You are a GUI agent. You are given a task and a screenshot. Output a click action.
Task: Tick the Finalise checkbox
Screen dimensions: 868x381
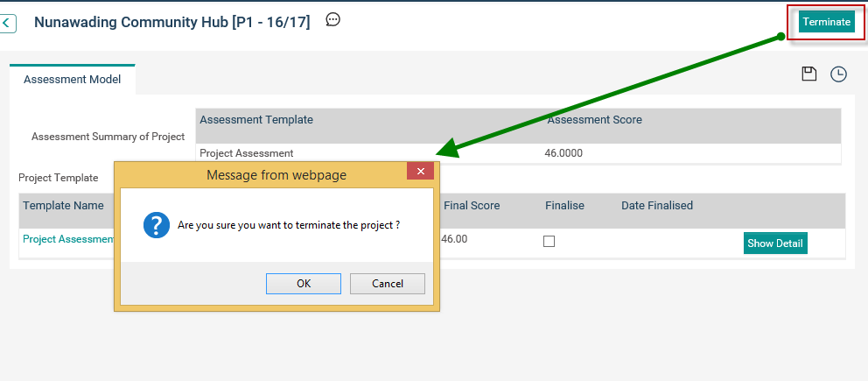549,242
